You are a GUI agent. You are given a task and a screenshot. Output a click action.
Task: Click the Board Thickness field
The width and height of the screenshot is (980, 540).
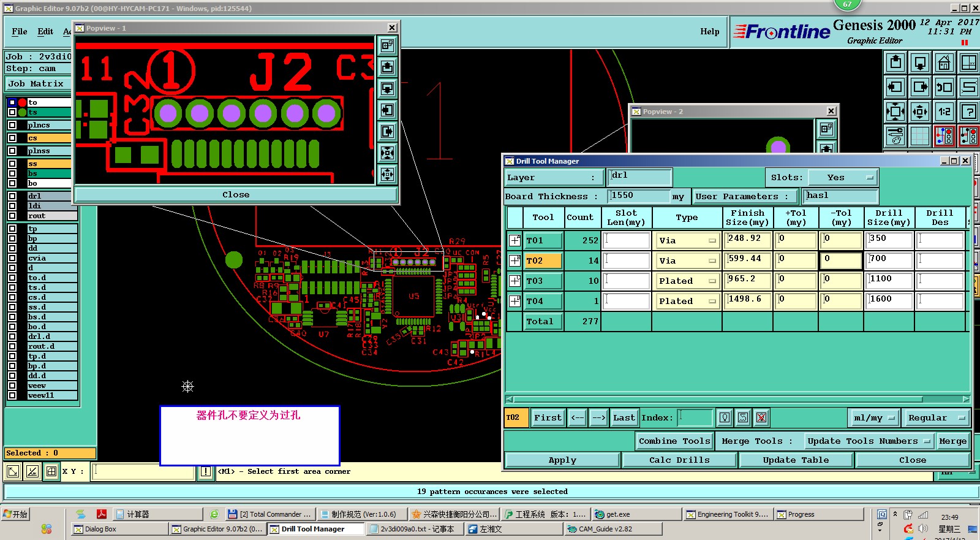tap(639, 196)
